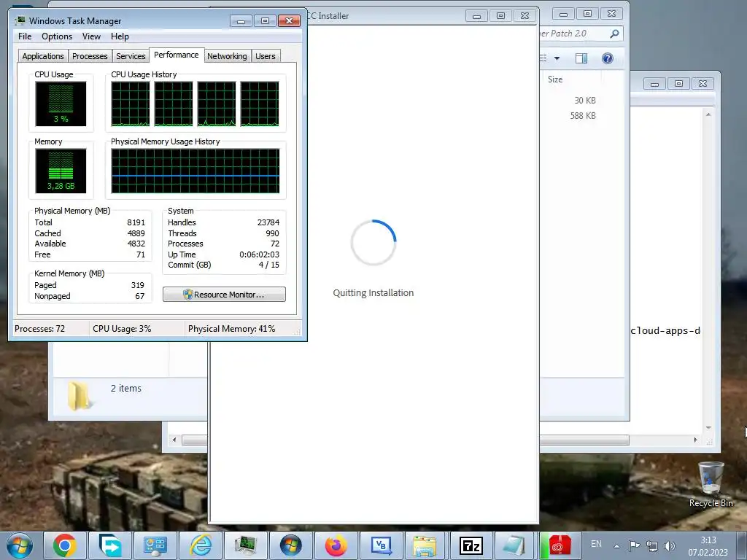Open the Control Panel taskbar icon
This screenshot has width=747, height=560.
(155, 545)
